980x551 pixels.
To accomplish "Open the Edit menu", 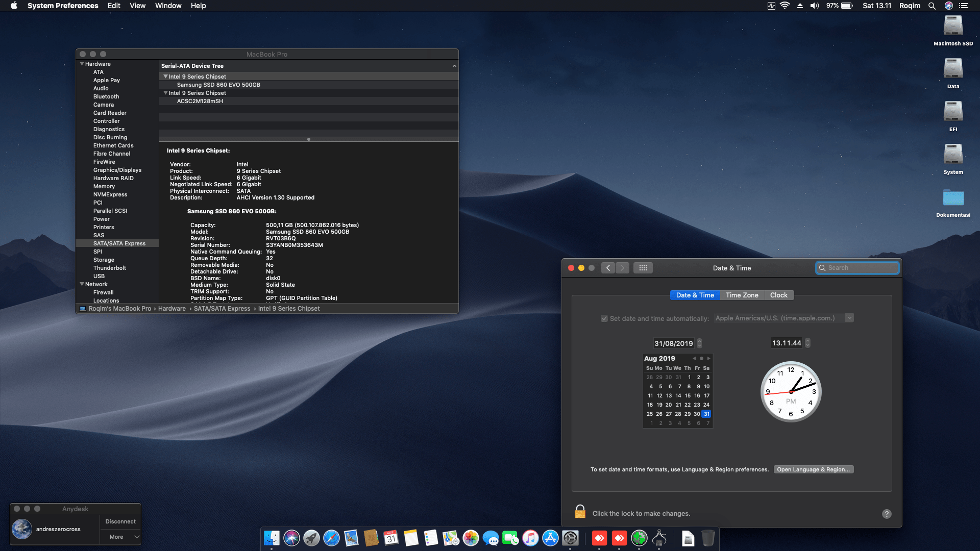I will point(114,6).
